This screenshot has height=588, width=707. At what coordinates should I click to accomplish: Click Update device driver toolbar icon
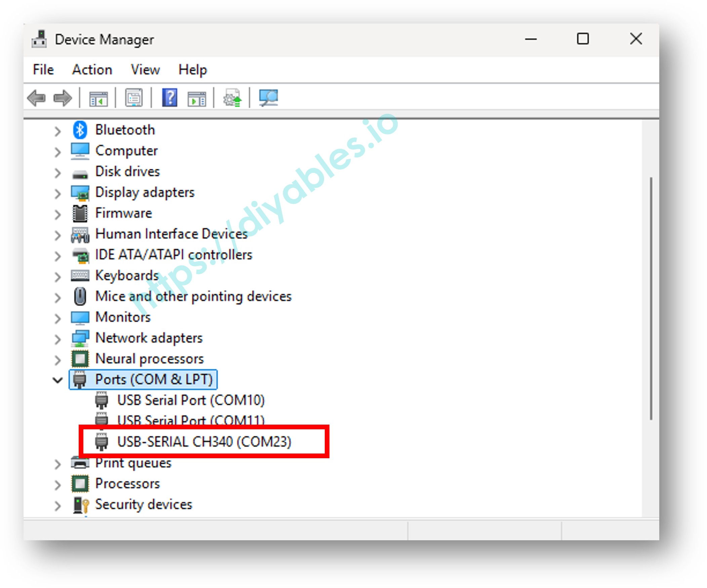(x=232, y=98)
